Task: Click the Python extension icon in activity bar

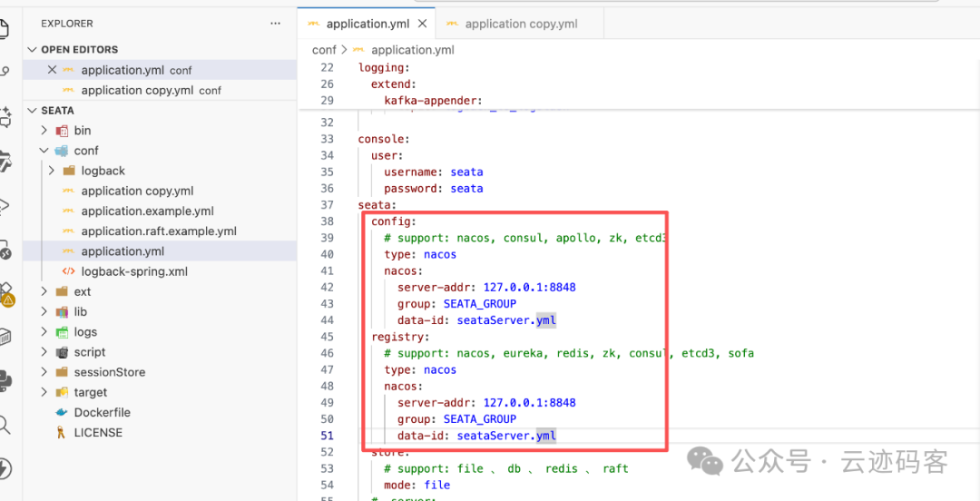Action: 5,379
